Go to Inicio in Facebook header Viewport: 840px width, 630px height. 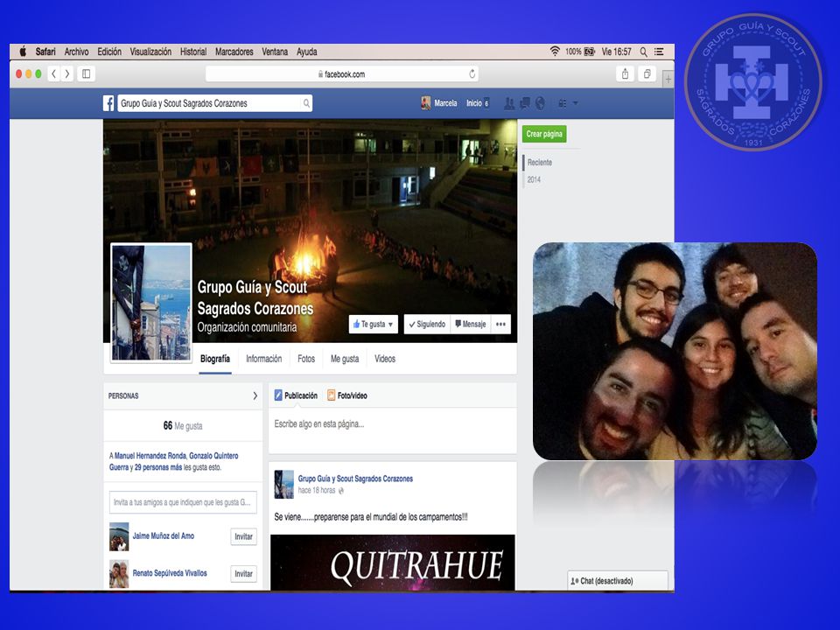click(x=474, y=103)
